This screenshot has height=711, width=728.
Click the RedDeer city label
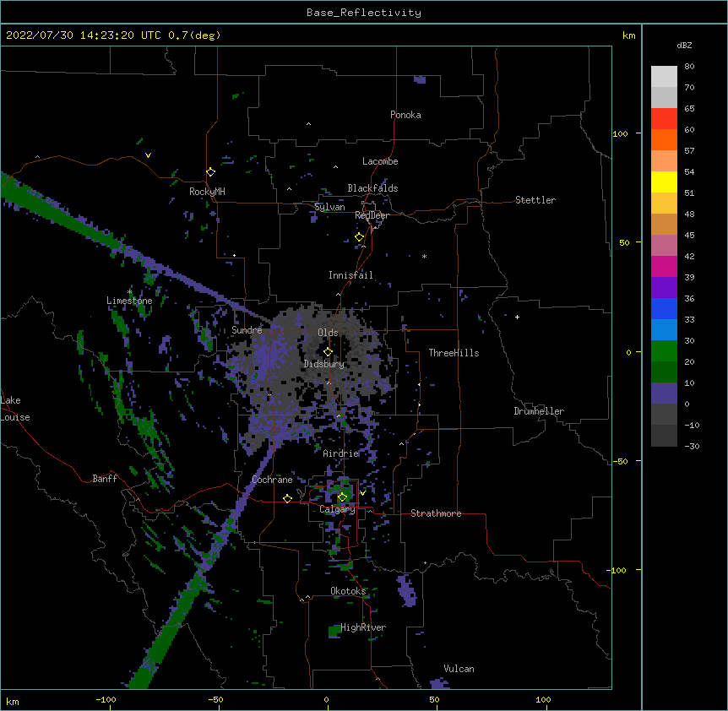point(372,215)
